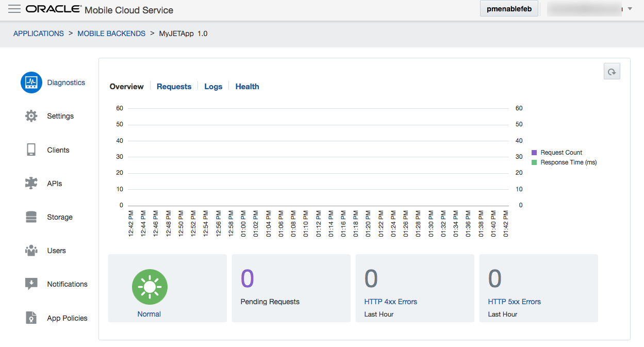Click the Oracle logo

(53, 9)
